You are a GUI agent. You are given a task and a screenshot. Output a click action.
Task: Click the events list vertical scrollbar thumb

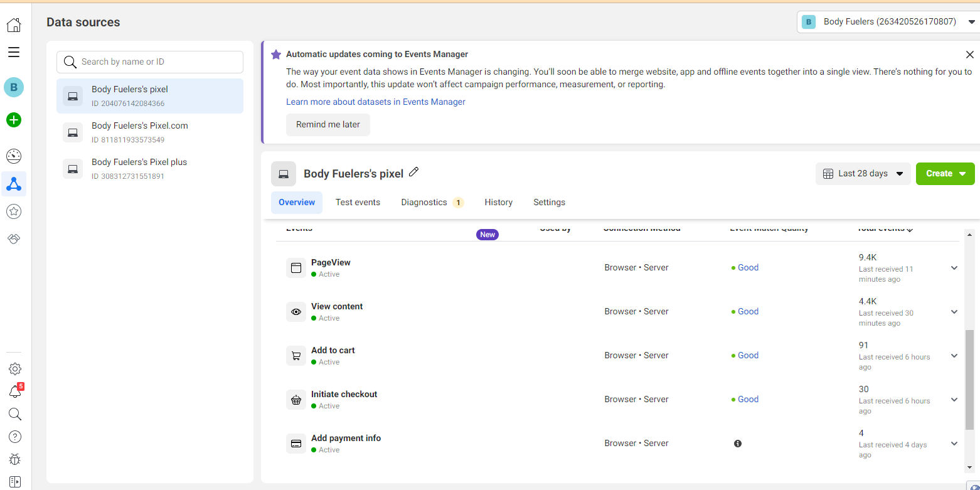(970, 380)
